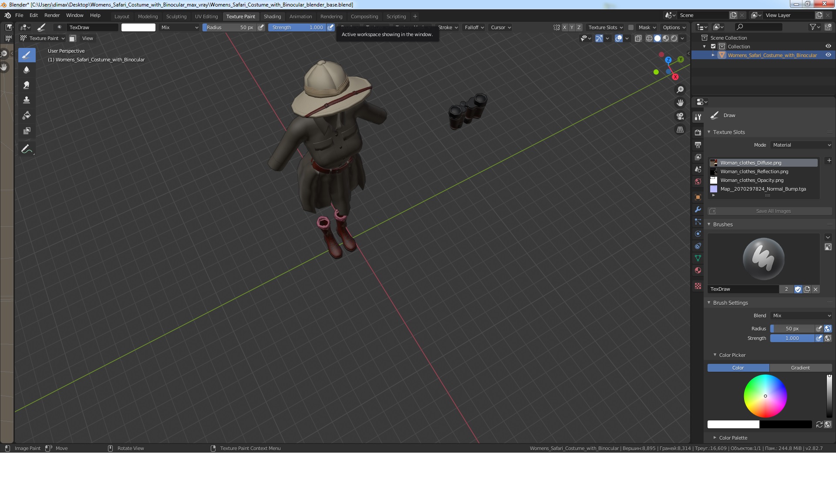Open Material properties tab
The width and height of the screenshot is (836, 504).
698,270
